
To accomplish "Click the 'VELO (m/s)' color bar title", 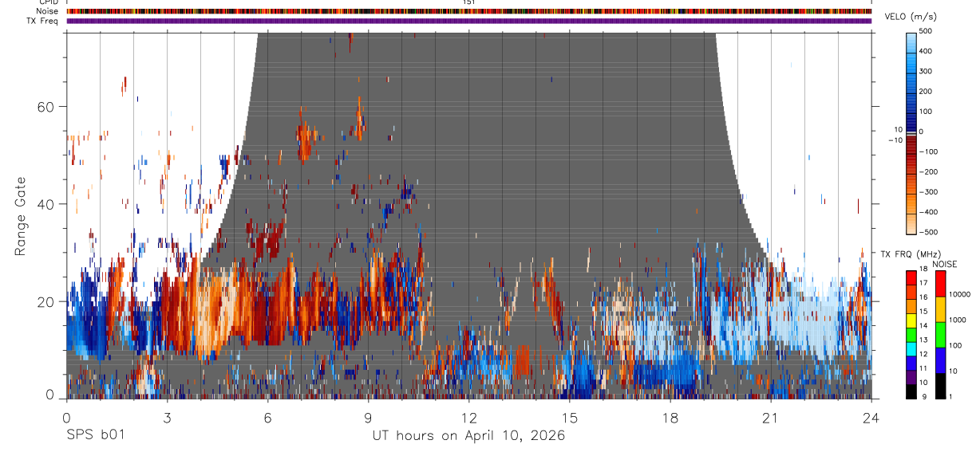I will click(x=909, y=17).
